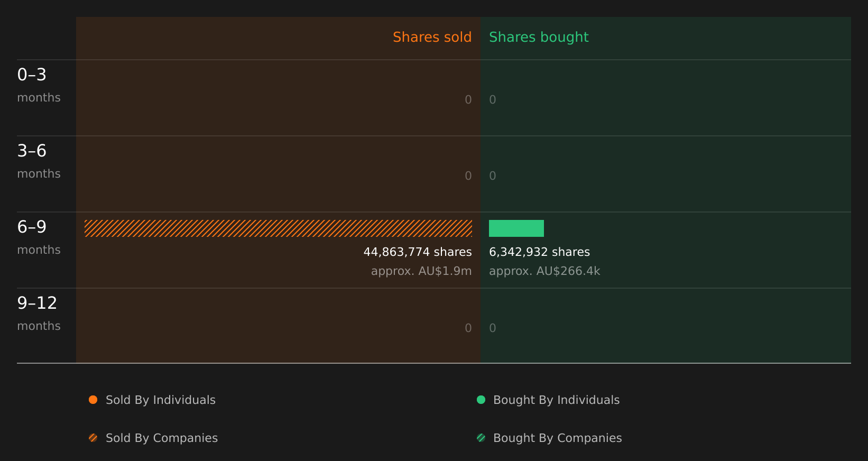Screen dimensions: 868x461
Task: Click the bought zero in 0–3 months row
Action: click(493, 100)
